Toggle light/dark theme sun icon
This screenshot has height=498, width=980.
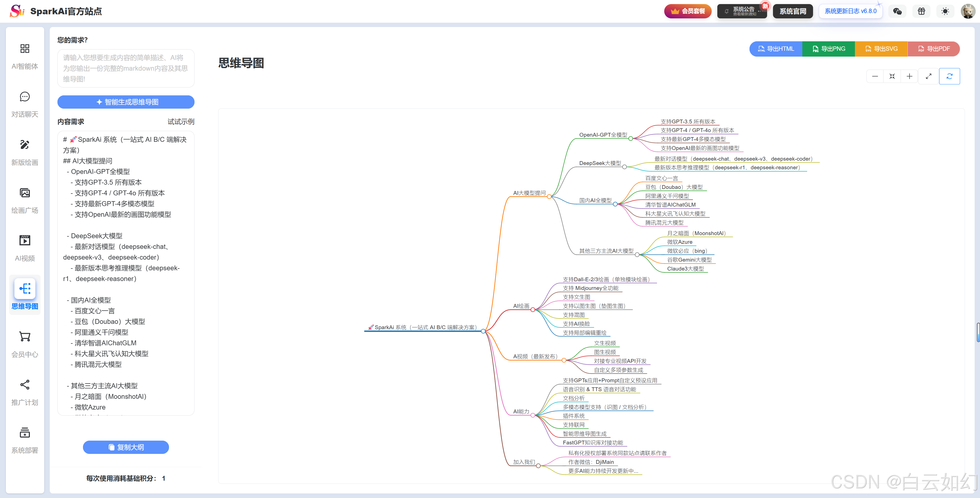pyautogui.click(x=945, y=11)
